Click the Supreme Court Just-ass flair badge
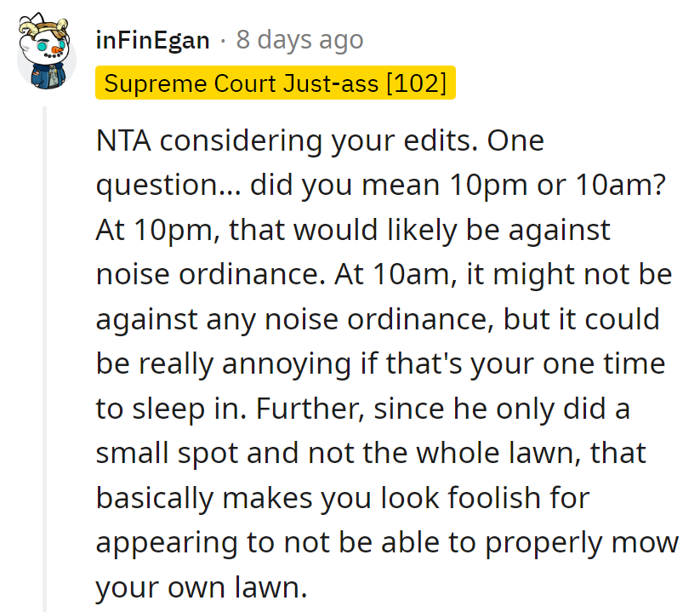The image size is (700, 612). coord(276,83)
